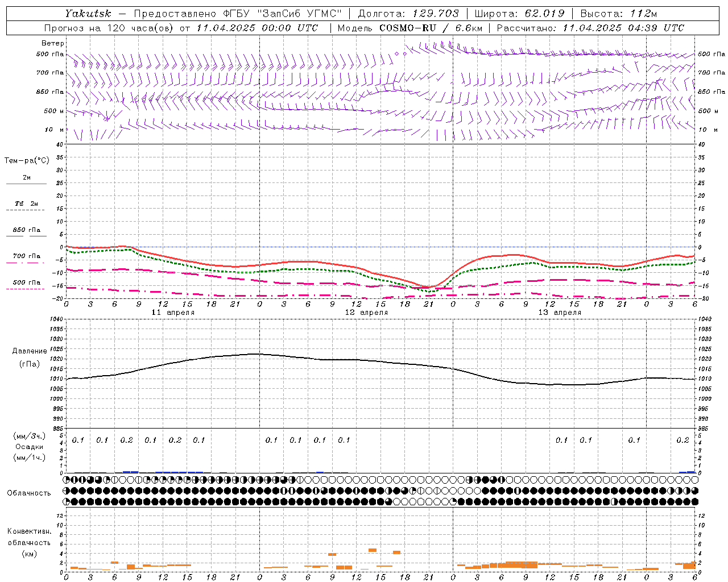The image size is (728, 582).
Task: Click the 'Модель COSMO-RU / 6.6км' model label
Action: (409, 28)
